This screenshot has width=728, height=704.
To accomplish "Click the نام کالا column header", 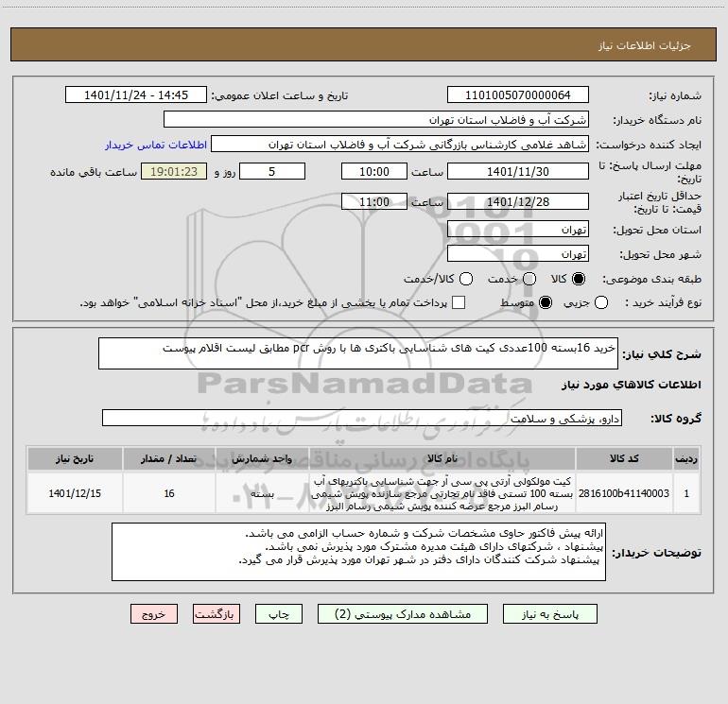I will click(442, 458).
